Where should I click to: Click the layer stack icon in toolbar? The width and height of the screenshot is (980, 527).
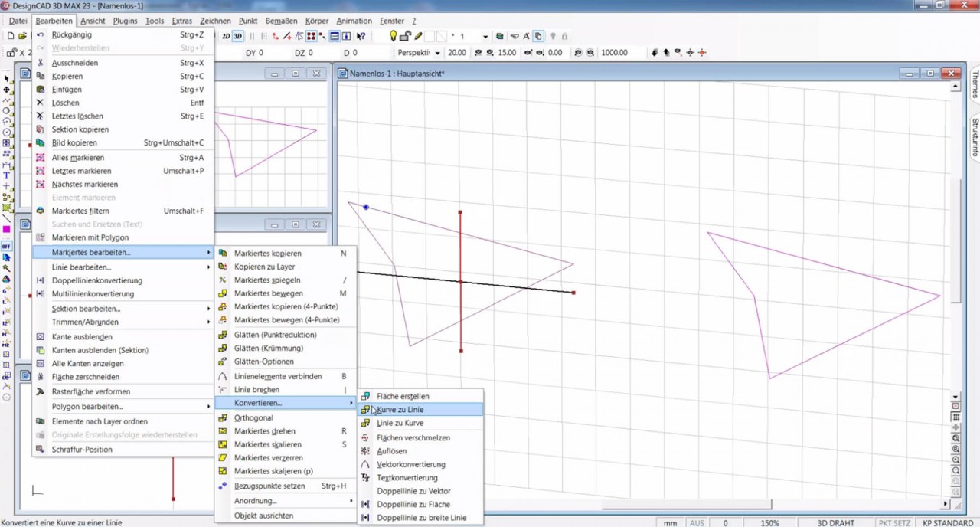tap(500, 36)
